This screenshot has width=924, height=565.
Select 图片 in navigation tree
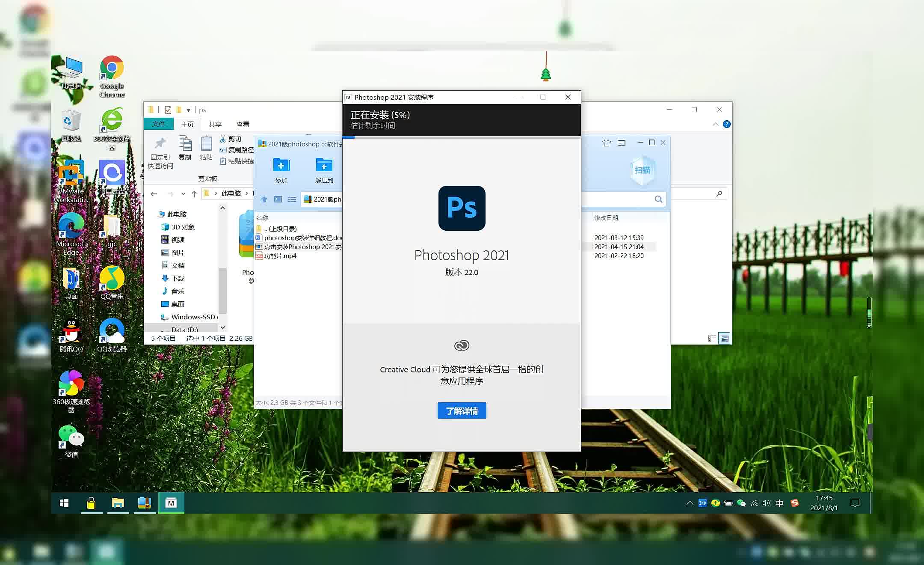pyautogui.click(x=173, y=253)
